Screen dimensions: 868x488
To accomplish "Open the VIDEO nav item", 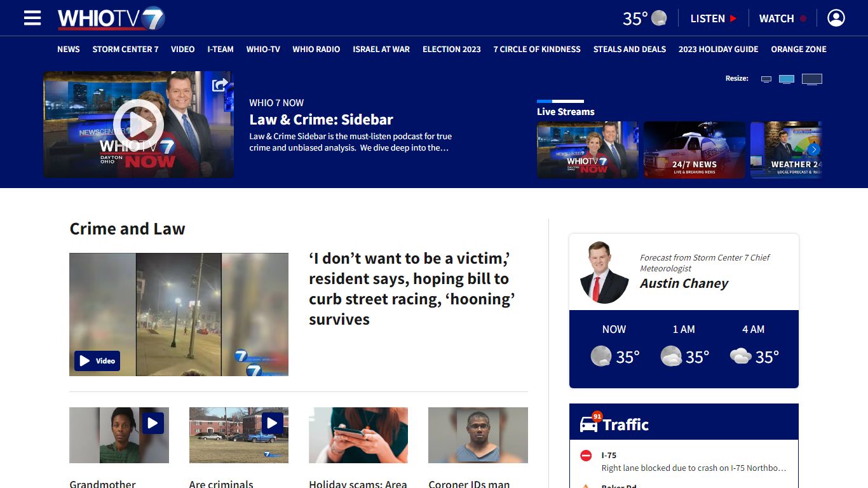I will [x=183, y=49].
